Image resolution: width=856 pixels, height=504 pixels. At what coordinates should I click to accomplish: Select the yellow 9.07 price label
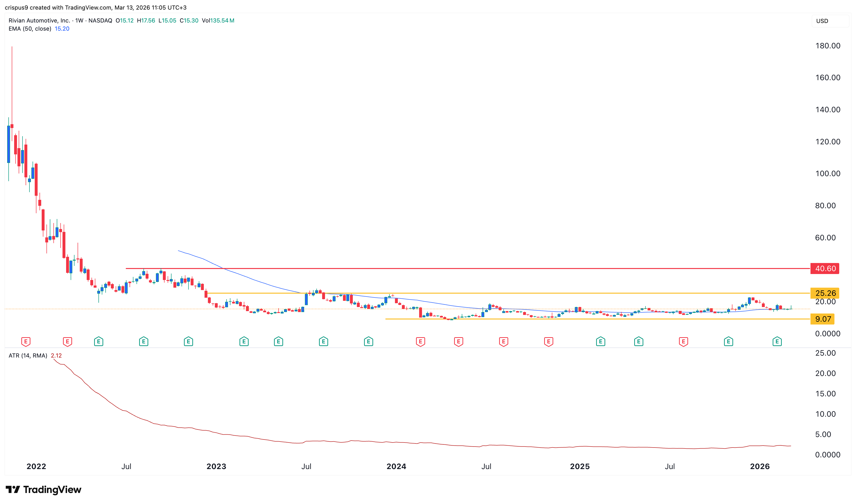point(823,319)
